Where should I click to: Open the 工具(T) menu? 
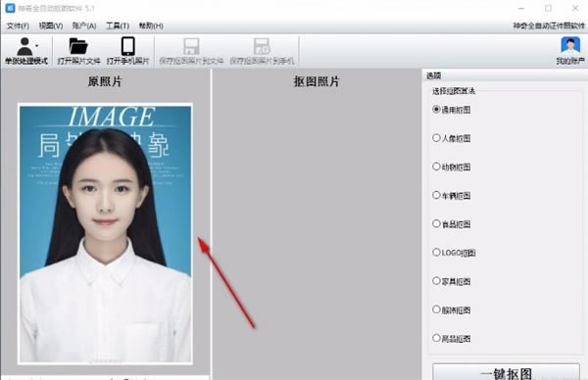click(x=118, y=25)
